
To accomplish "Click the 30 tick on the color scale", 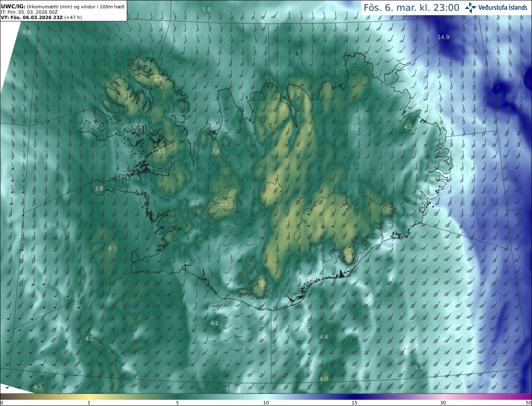I will click(443, 403).
